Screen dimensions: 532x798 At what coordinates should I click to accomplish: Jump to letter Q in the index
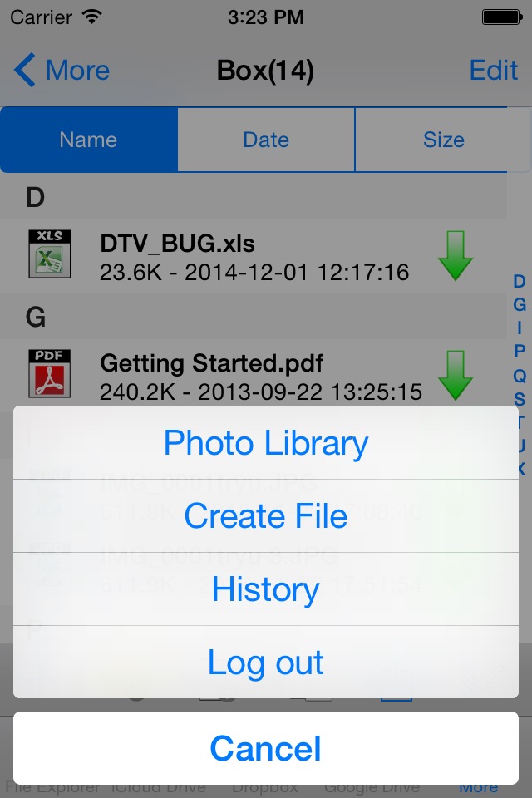pyautogui.click(x=520, y=376)
